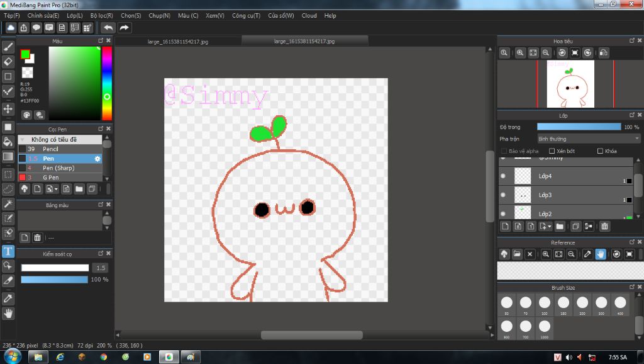This screenshot has height=364, width=644.
Task: Enable the Khóa checkbox
Action: tap(600, 151)
